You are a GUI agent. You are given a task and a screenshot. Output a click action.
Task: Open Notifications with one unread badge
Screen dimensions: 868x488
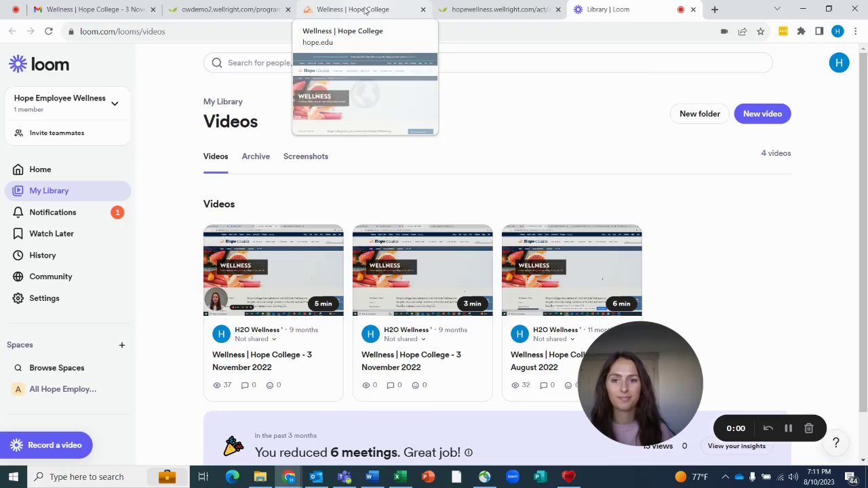click(x=68, y=212)
